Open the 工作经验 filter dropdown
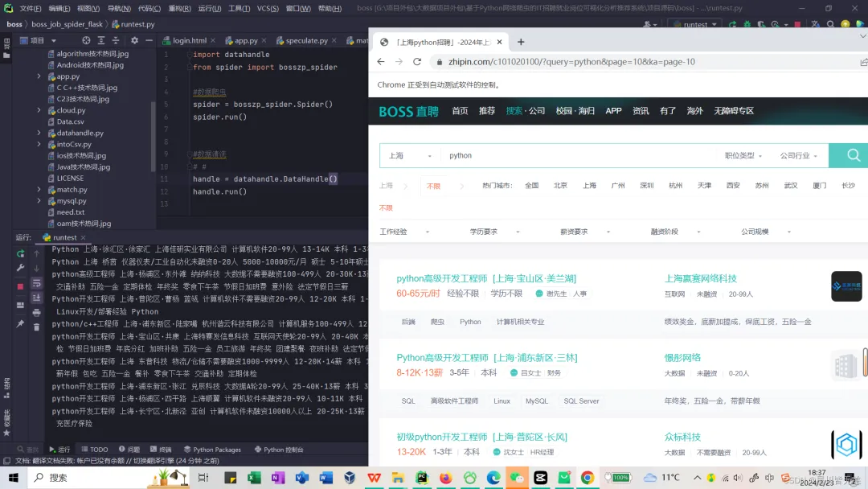This screenshot has width=868, height=489. click(x=404, y=232)
